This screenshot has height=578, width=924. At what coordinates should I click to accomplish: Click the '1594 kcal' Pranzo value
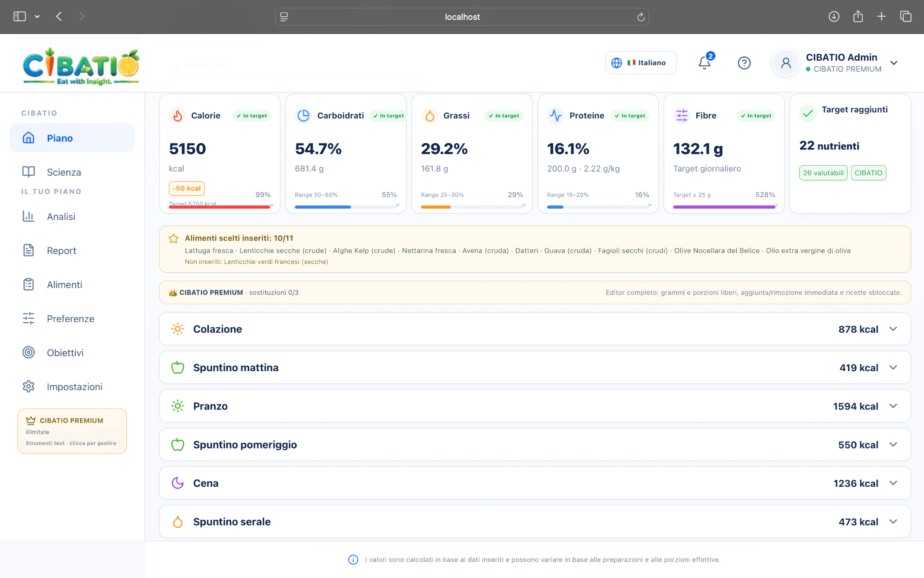[855, 406]
